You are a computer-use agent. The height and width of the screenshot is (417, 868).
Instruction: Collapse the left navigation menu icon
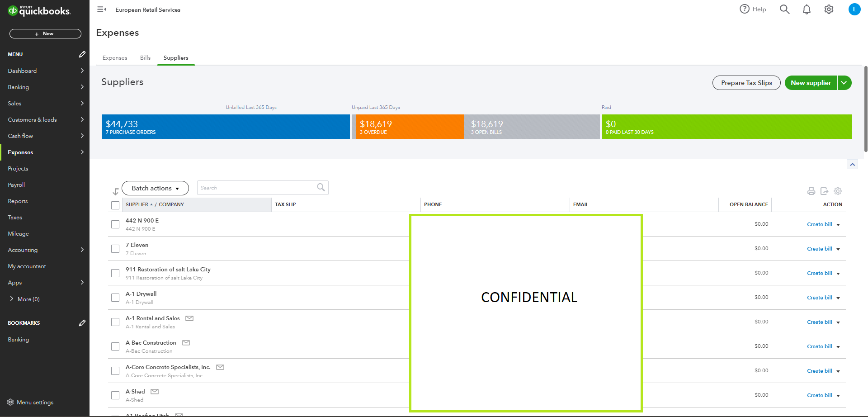[102, 9]
